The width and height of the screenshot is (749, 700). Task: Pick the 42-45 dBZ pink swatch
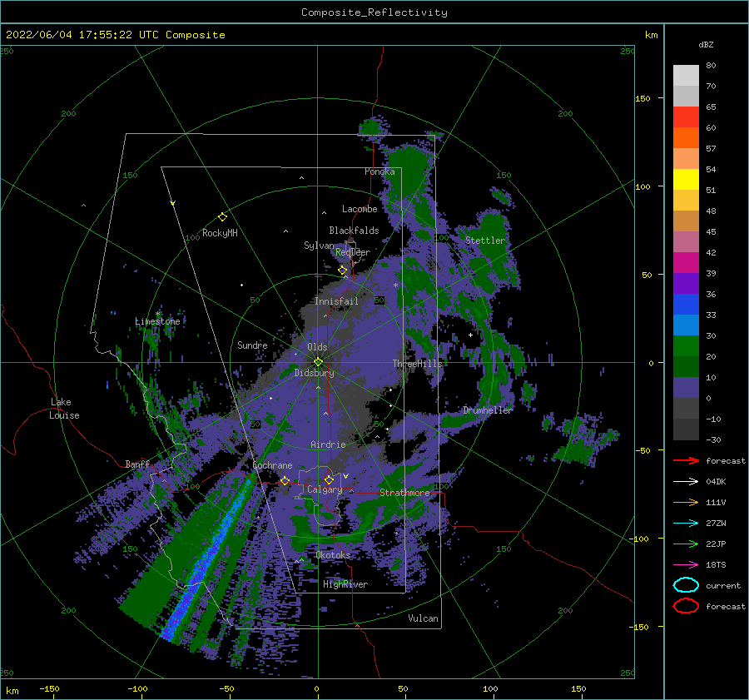coord(686,241)
